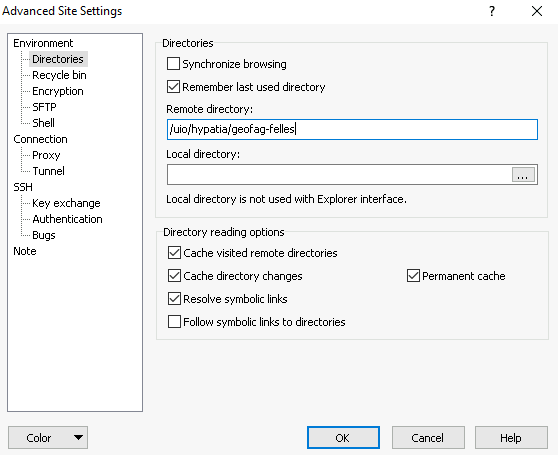Select SSH in the settings tree
The width and height of the screenshot is (558, 455).
23,187
